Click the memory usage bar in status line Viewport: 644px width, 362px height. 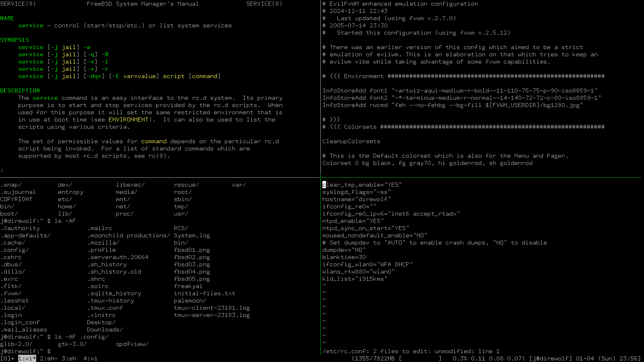click(420, 358)
